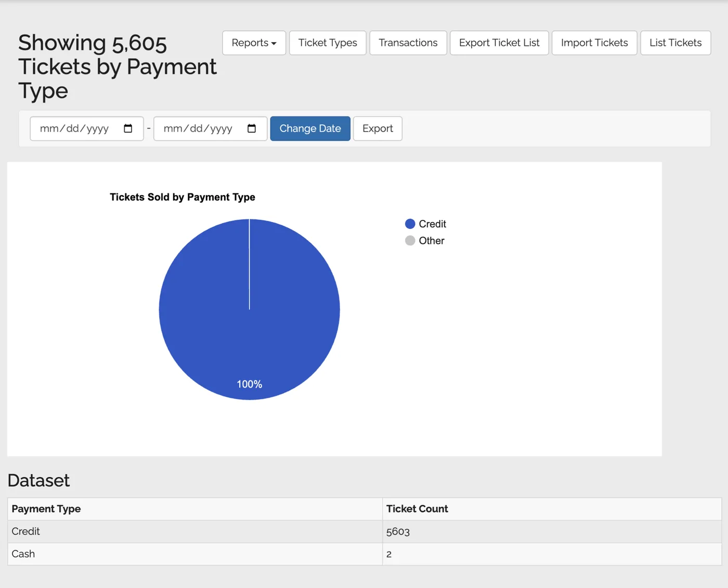Open Import Tickets
This screenshot has height=588, width=728.
pos(594,43)
